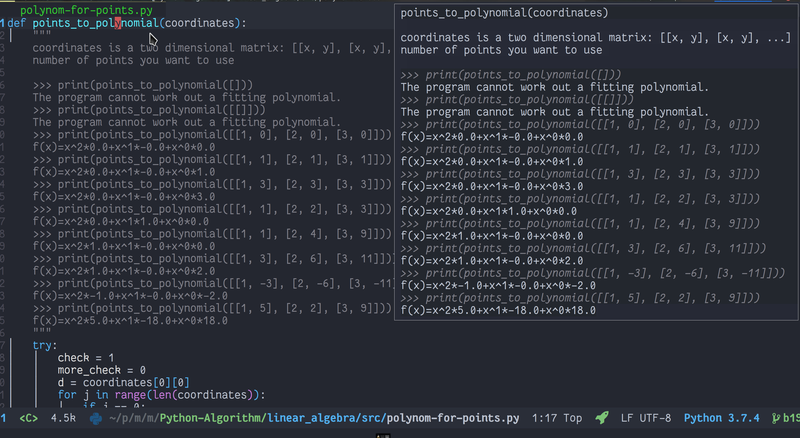Click editor output f(x)=x^2*1.0+x^1*-0.0+x^0*2.0
The width and height of the screenshot is (800, 438).
coord(124,271)
